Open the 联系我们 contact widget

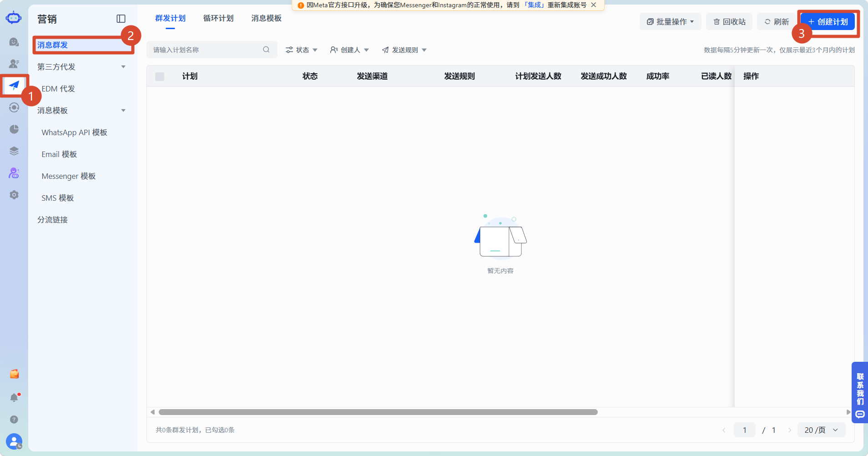click(x=860, y=392)
